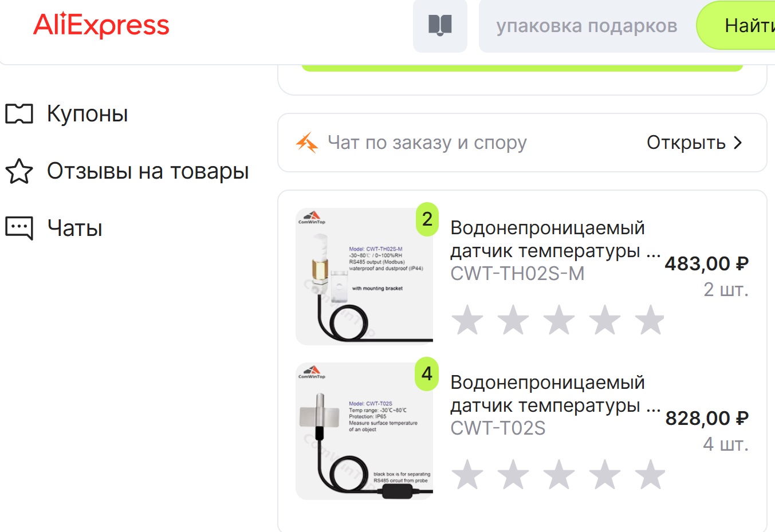Give CWT-T02S a three-star rating
Image resolution: width=775 pixels, height=532 pixels.
click(558, 474)
